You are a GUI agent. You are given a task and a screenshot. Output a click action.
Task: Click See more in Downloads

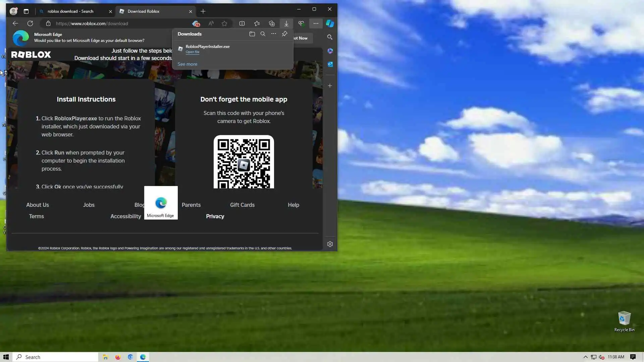coord(187,64)
